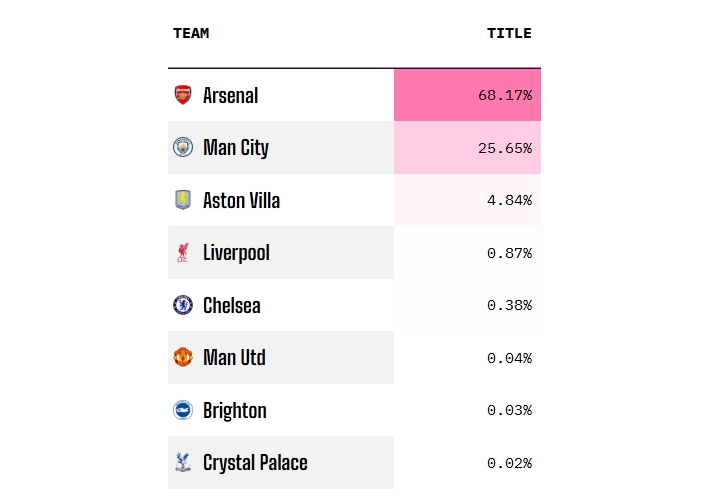Click the Arsenal club crest icon
This screenshot has height=497, width=725.
(x=182, y=95)
